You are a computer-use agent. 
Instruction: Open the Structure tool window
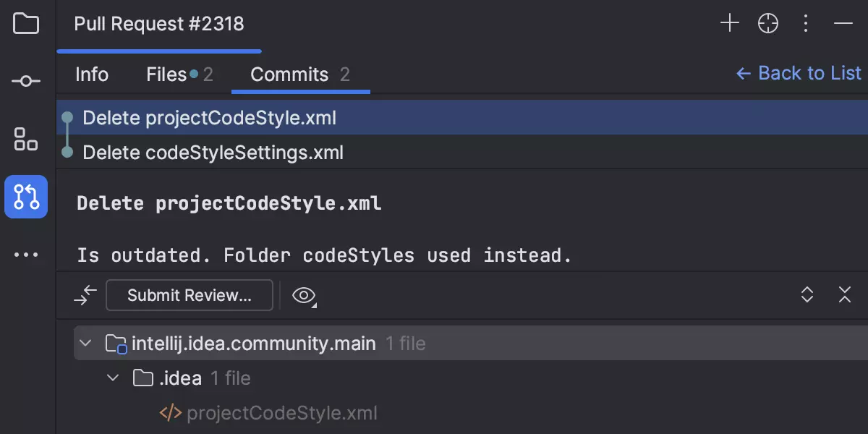point(26,139)
